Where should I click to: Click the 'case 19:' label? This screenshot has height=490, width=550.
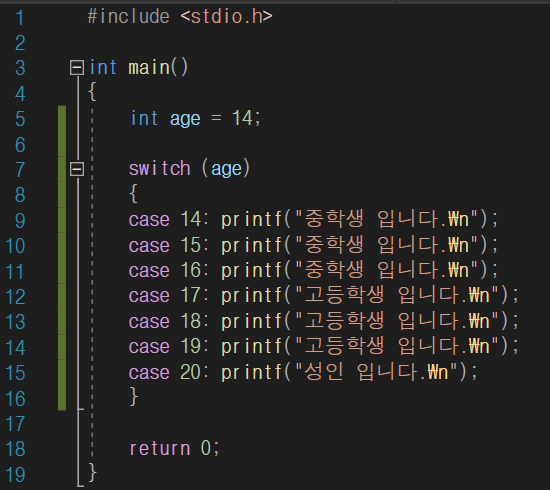click(x=169, y=347)
